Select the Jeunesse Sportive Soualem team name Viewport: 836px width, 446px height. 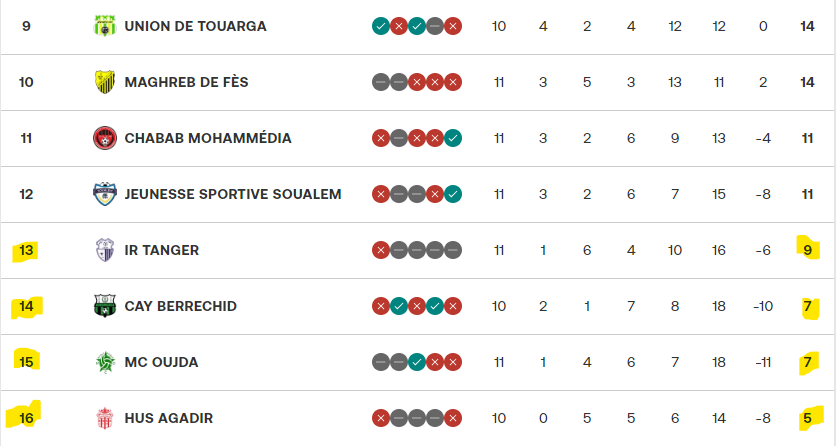[233, 194]
